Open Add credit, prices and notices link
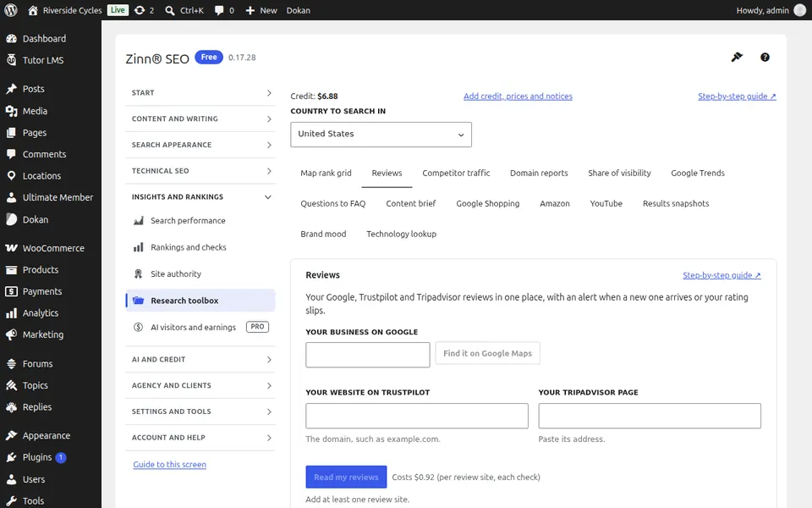 pos(518,97)
